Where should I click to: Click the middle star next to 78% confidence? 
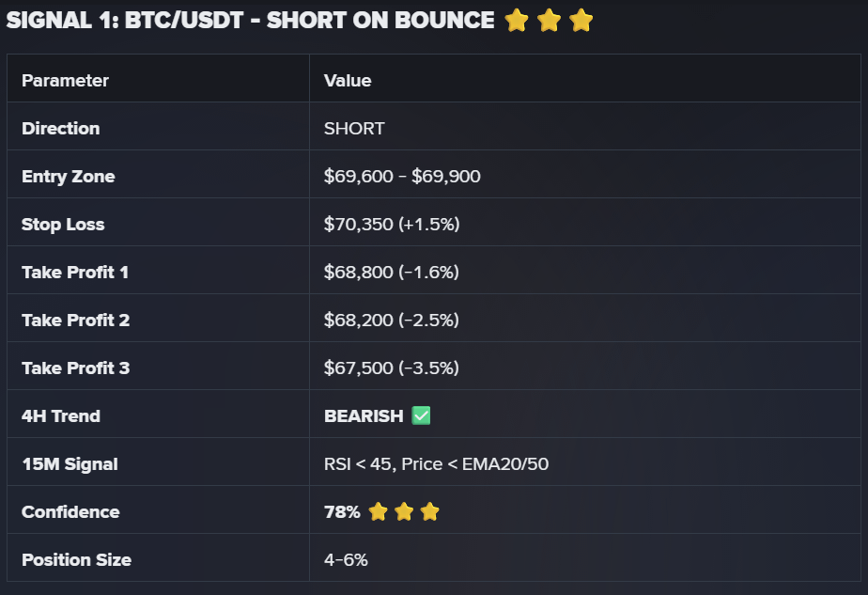(404, 511)
